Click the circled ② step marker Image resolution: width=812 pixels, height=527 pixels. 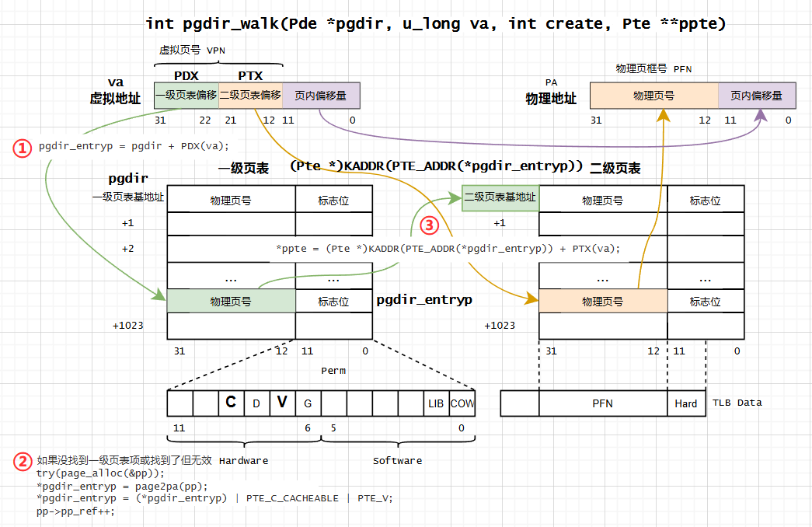click(x=21, y=462)
